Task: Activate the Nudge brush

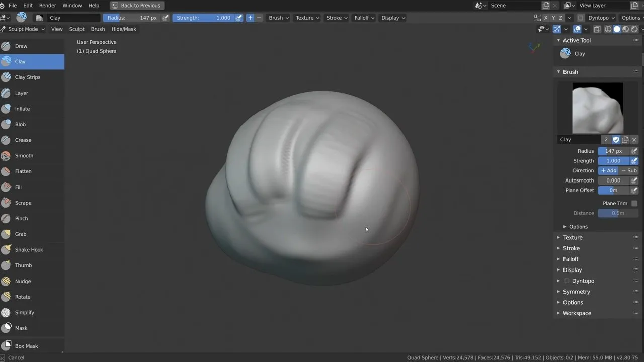Action: 32,281
